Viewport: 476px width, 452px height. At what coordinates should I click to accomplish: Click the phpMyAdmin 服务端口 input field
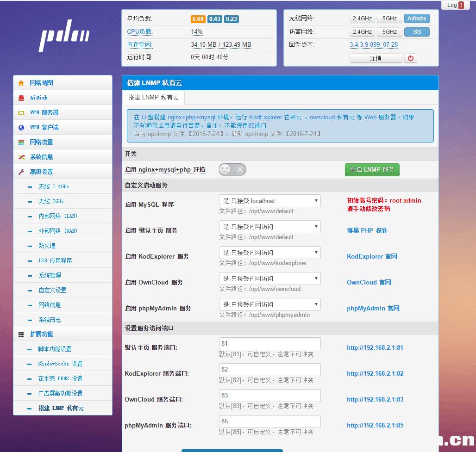click(x=269, y=421)
